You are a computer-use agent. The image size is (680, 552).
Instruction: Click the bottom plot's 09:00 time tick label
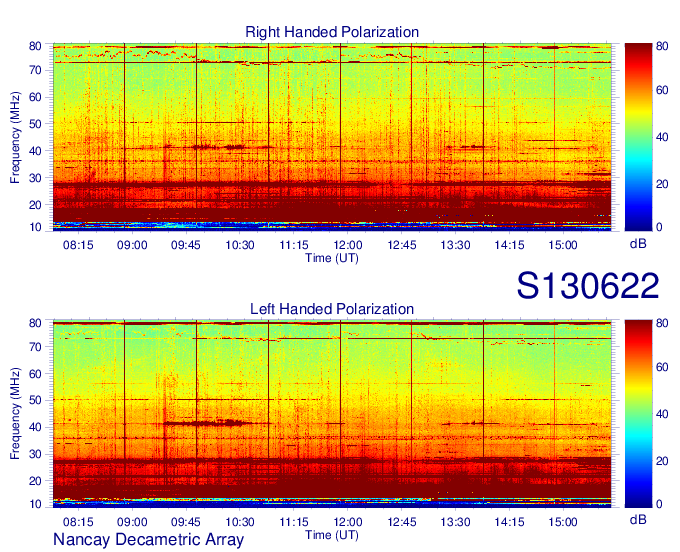(132, 522)
